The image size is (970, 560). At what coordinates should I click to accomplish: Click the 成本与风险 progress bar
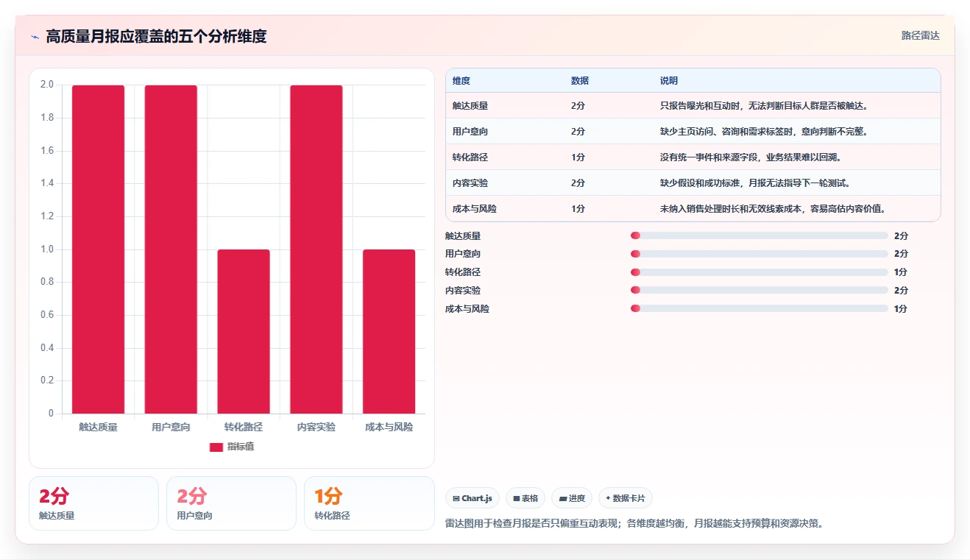point(760,309)
